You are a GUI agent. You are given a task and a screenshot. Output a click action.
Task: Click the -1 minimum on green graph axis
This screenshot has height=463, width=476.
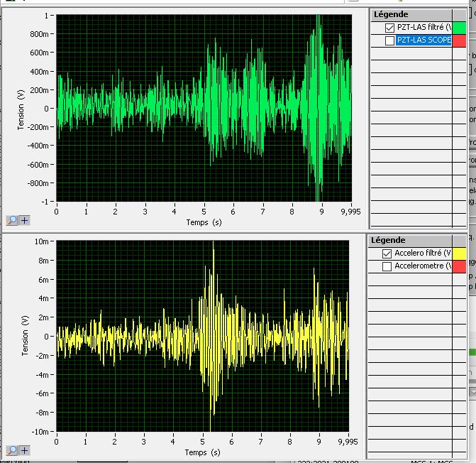(x=48, y=202)
